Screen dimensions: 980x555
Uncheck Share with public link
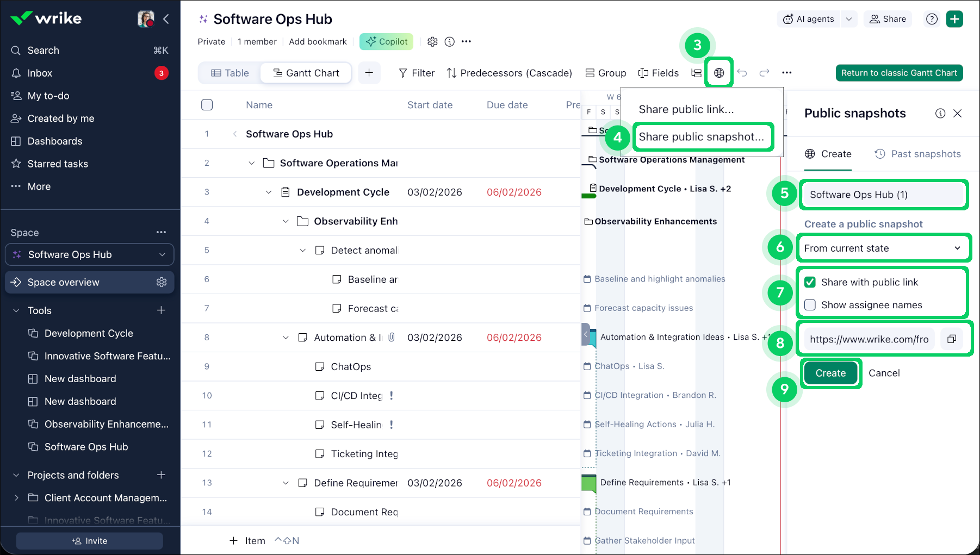(810, 282)
